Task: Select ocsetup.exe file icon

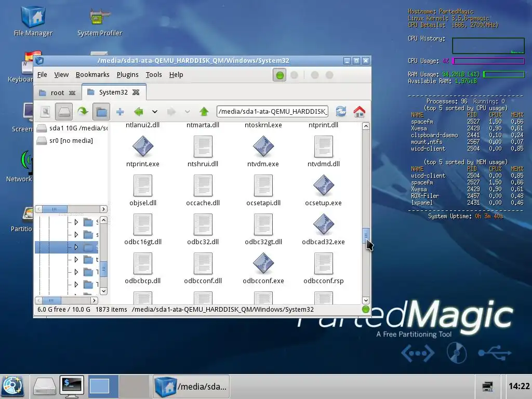Action: coord(323,185)
